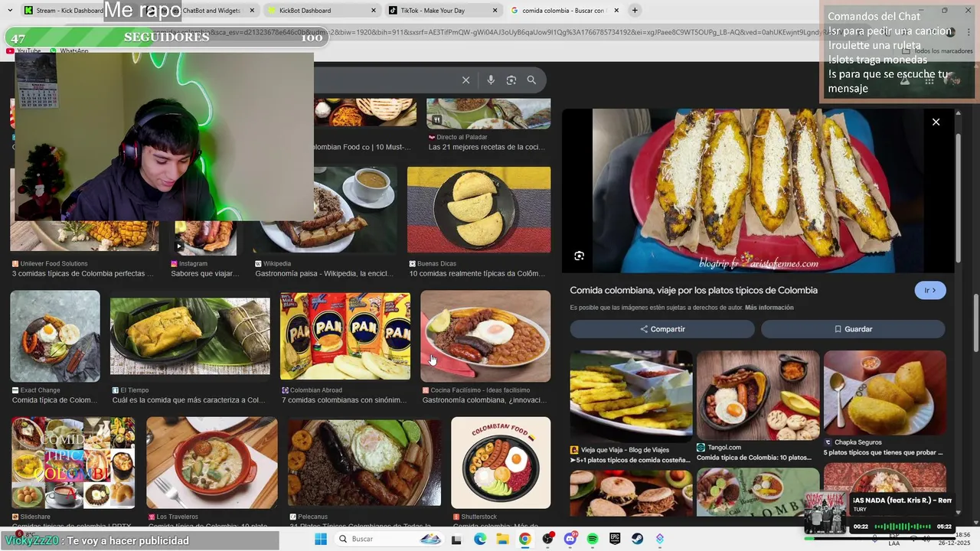
Task: Click the Guardar save button
Action: 853,329
